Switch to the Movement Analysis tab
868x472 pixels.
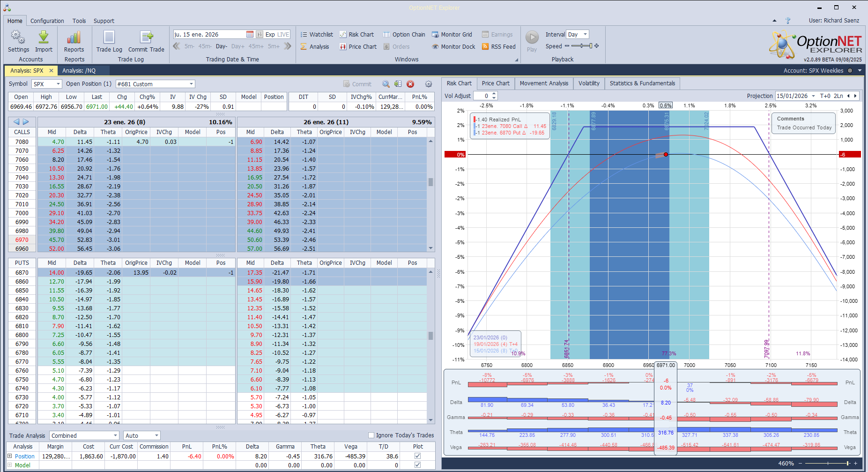(544, 83)
